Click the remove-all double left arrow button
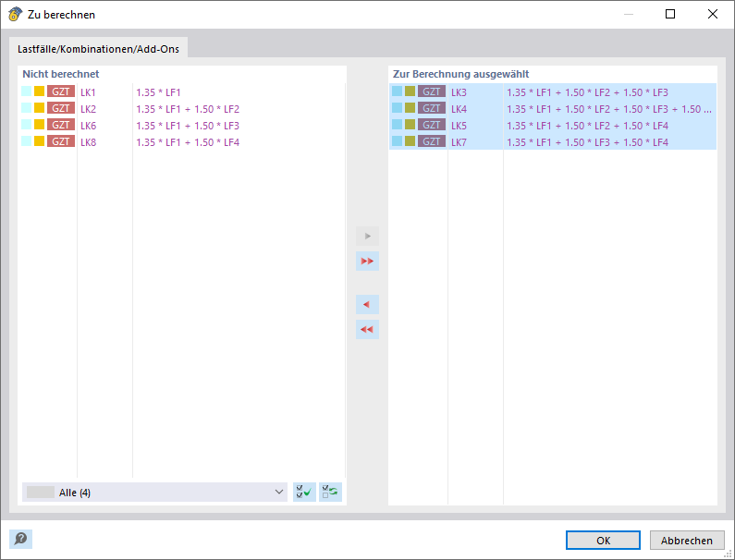This screenshot has height=560, width=735. (367, 330)
